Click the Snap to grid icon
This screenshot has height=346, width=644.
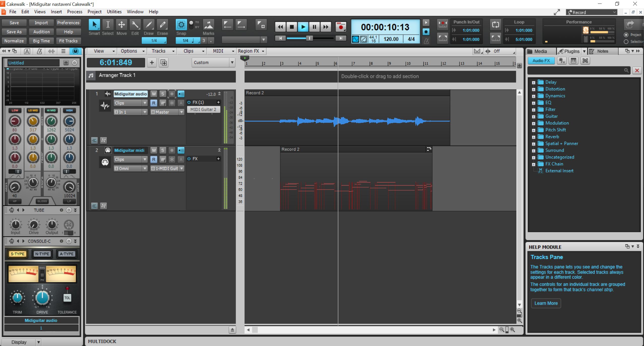click(181, 25)
